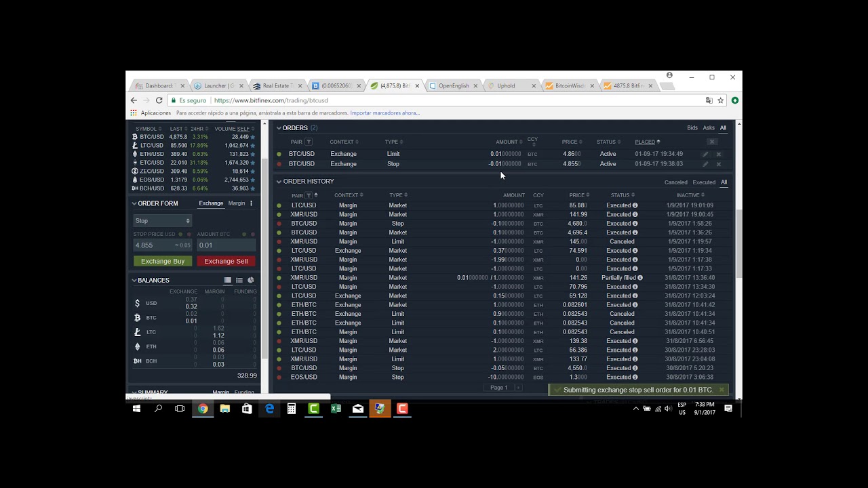Viewport: 868px width, 488px height.
Task: Go back with the browser back arrow
Action: [x=134, y=100]
